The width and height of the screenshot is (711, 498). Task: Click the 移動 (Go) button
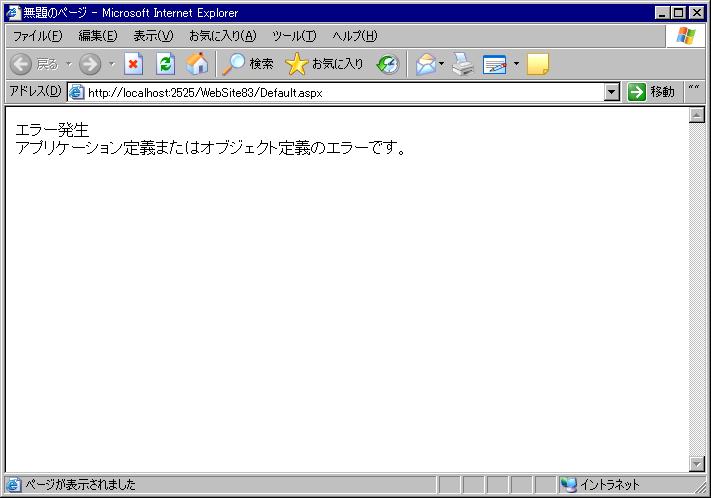(x=652, y=92)
